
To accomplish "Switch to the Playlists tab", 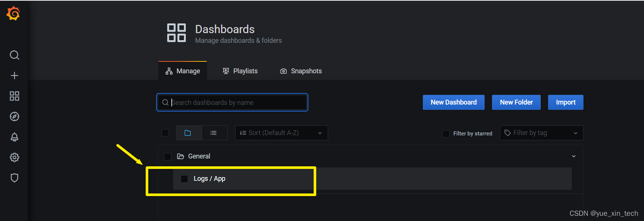I will coord(240,71).
